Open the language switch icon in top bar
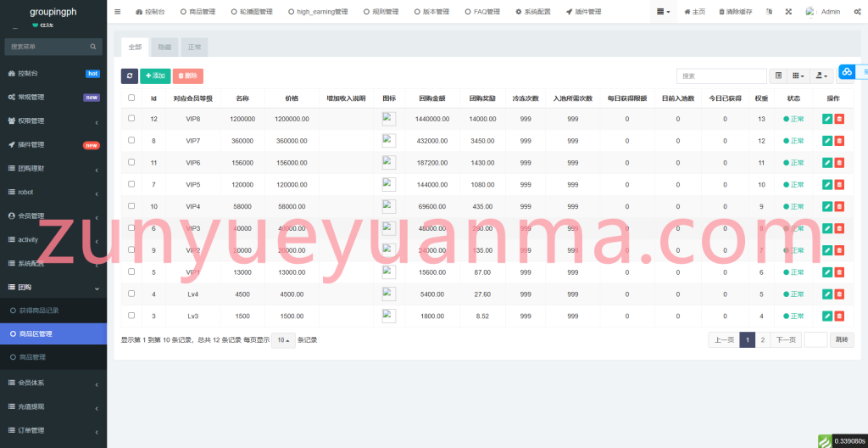The height and width of the screenshot is (448, 868). (x=769, y=12)
